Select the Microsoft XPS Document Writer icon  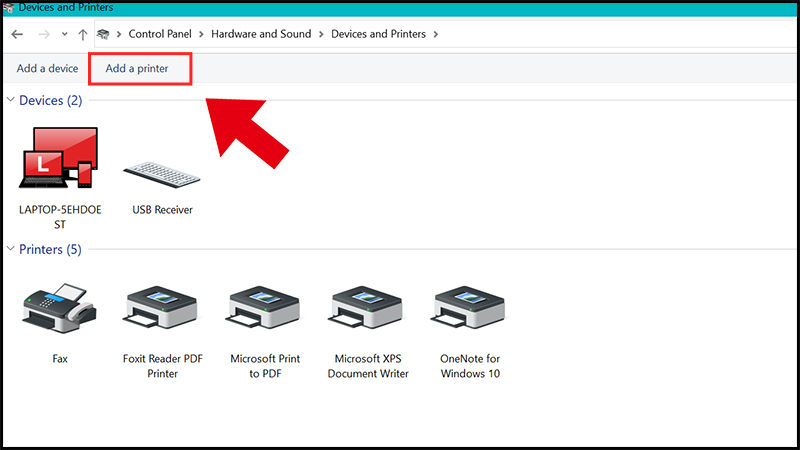click(x=366, y=308)
